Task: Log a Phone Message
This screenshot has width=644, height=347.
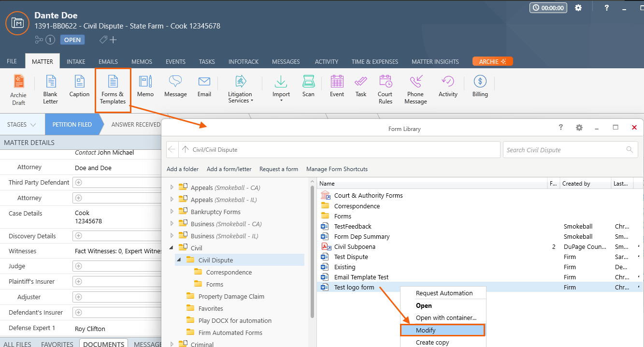Action: [x=415, y=90]
